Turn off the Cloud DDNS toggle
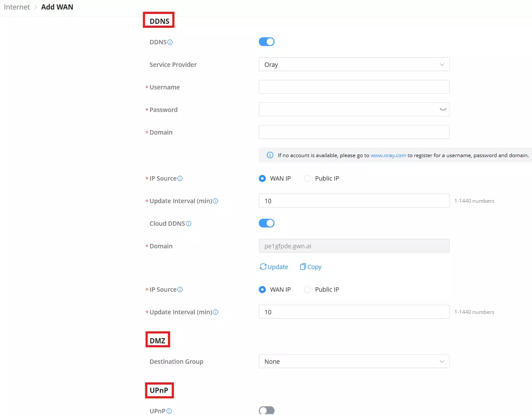Viewport: 532px width, 415px height. [267, 223]
